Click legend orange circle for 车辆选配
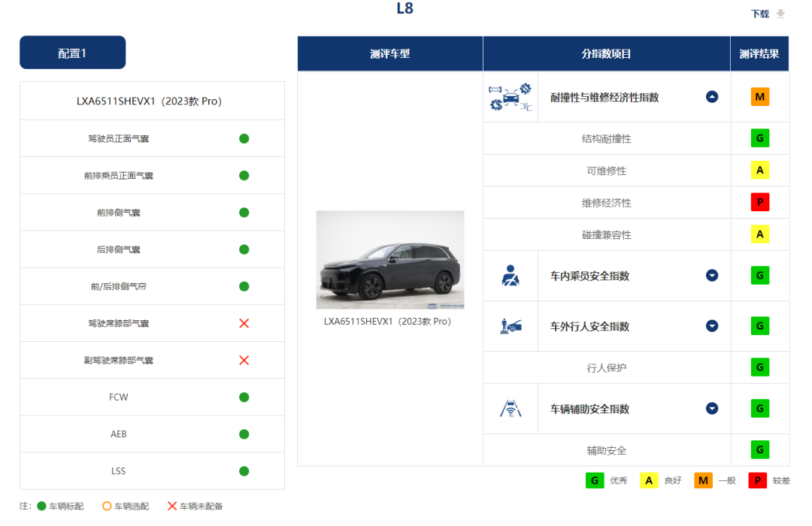 coord(107,506)
